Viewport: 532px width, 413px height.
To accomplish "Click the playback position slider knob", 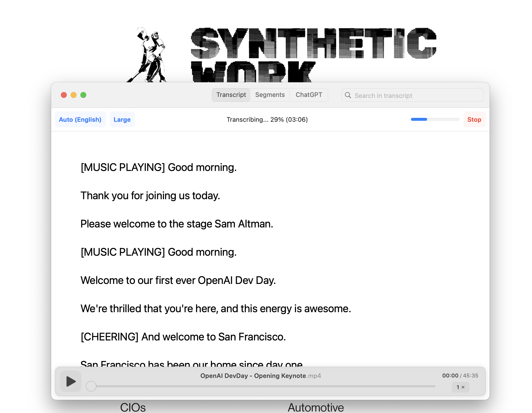I will (91, 386).
